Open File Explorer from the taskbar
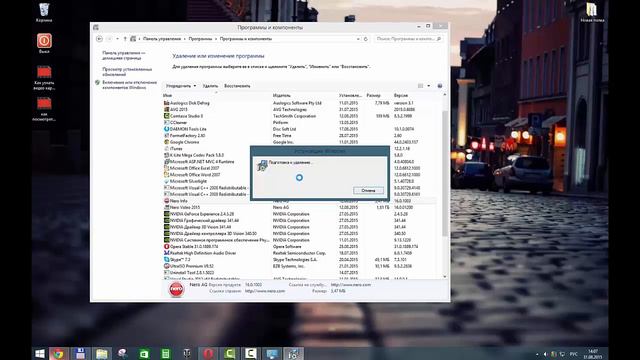640x360 pixels. pyautogui.click(x=102, y=353)
